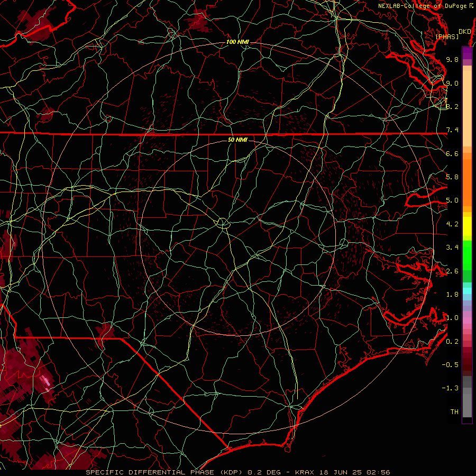Click the 6.6 value on the scale
The width and height of the screenshot is (476, 476).
pos(452,153)
